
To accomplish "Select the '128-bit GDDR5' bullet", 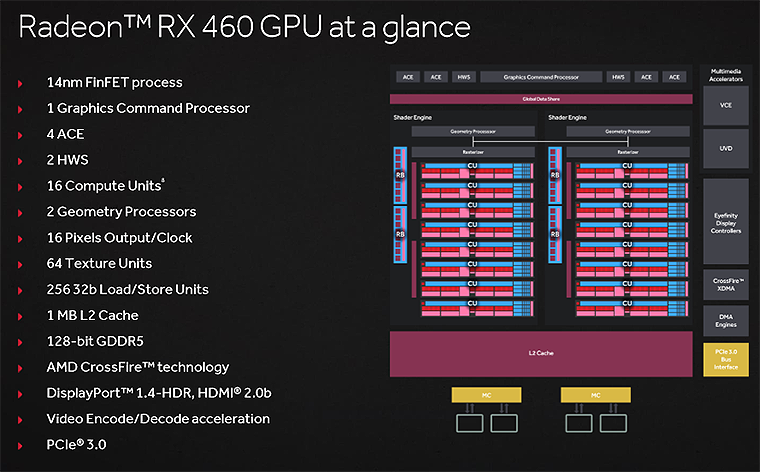I will [x=95, y=341].
